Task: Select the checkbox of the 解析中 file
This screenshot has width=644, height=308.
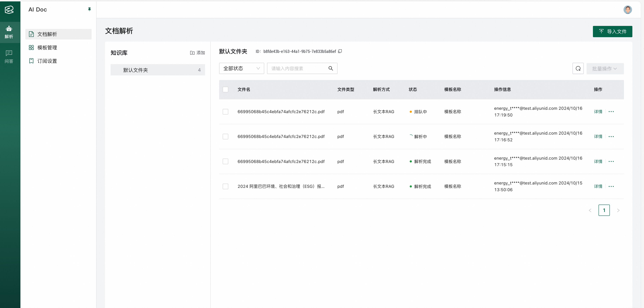Action: [225, 137]
